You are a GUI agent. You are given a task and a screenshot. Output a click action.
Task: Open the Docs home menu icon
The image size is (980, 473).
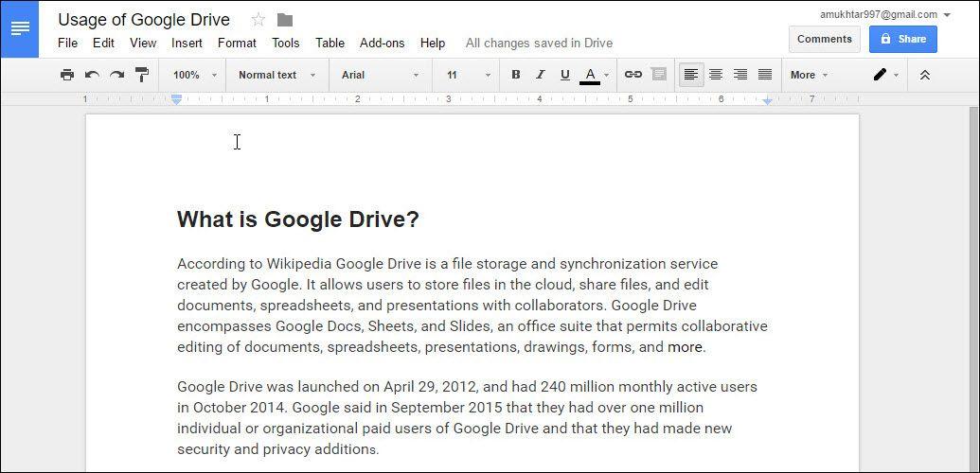[20, 28]
